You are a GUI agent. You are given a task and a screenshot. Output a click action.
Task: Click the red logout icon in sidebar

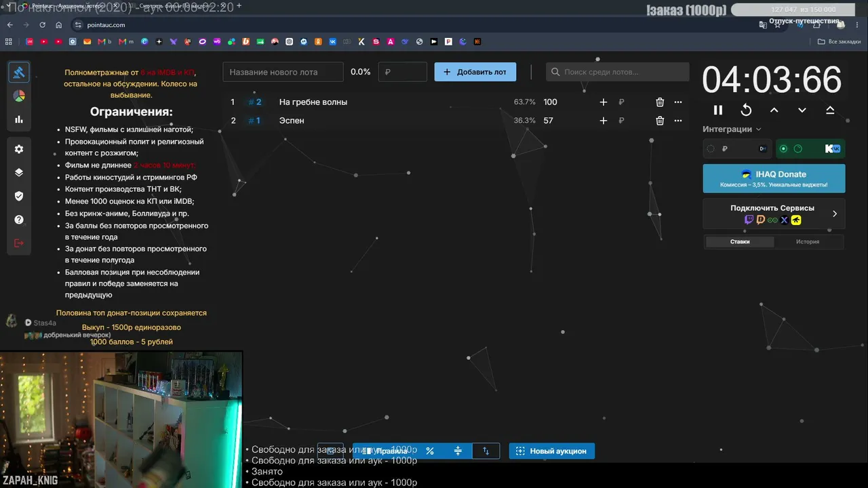(x=19, y=243)
